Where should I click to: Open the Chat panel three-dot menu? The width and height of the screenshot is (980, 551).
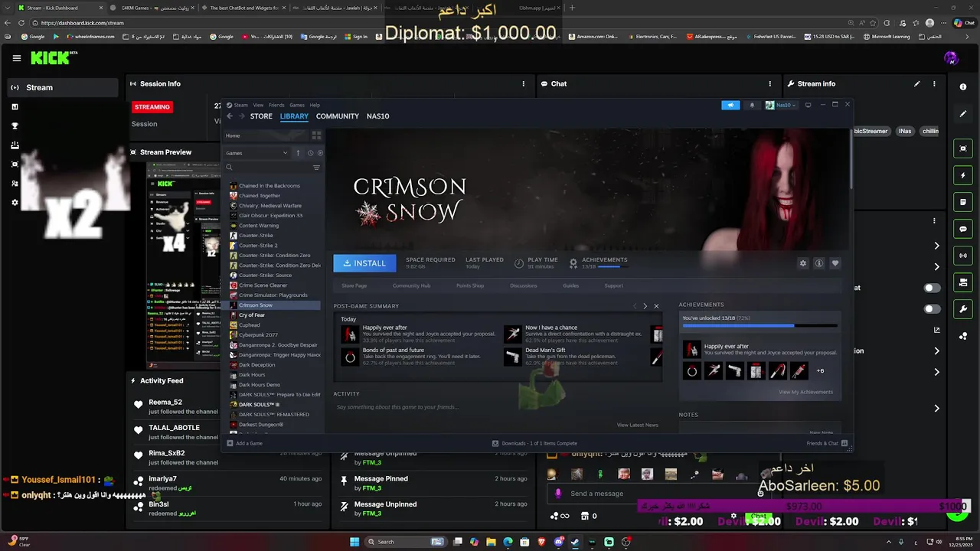770,83
